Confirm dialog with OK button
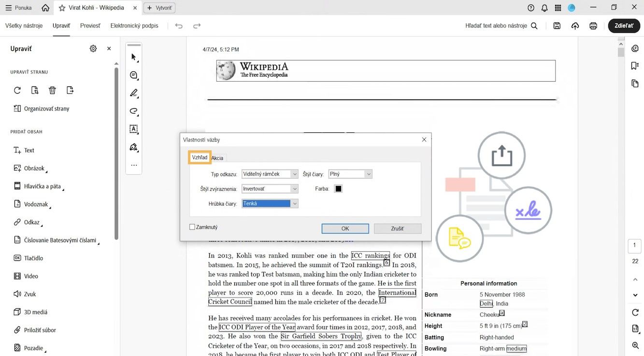The image size is (644, 356). pos(345,228)
